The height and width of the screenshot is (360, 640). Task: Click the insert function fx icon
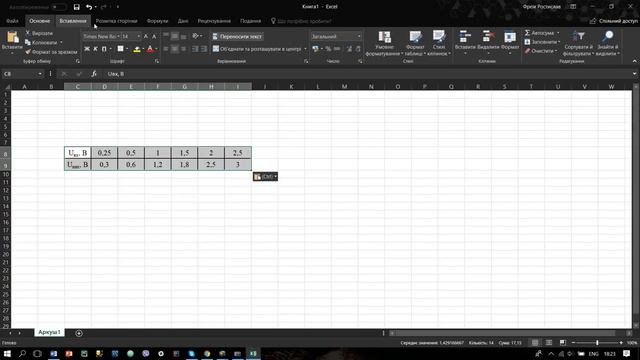click(94, 74)
